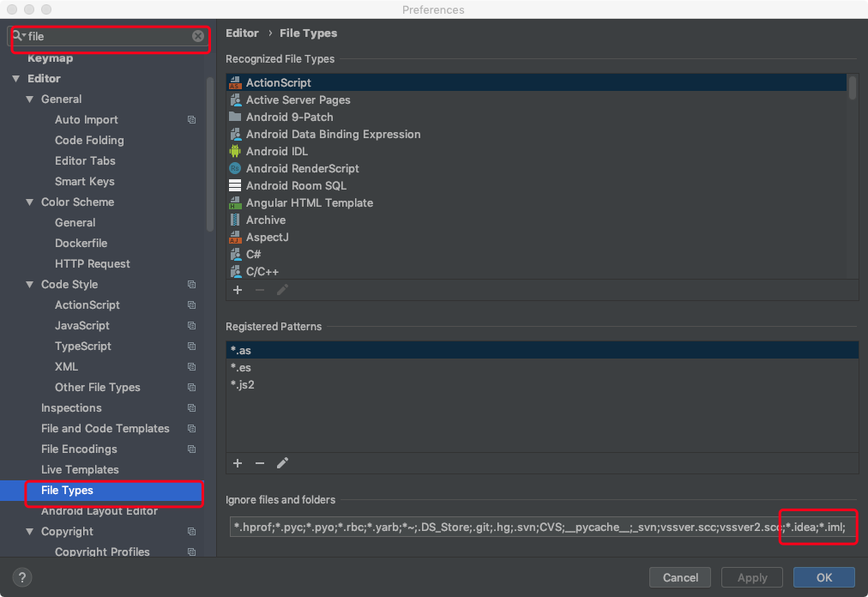
Task: Click project-level icon beside Inspections
Action: tap(191, 408)
